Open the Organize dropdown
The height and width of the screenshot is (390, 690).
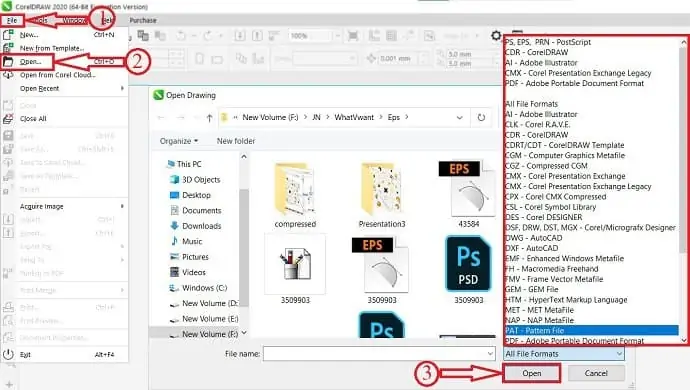click(x=179, y=141)
